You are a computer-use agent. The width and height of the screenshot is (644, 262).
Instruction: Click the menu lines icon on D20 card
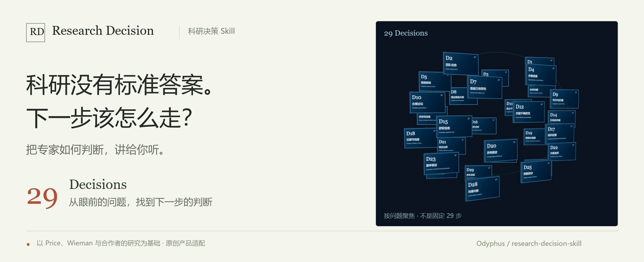tap(514, 142)
